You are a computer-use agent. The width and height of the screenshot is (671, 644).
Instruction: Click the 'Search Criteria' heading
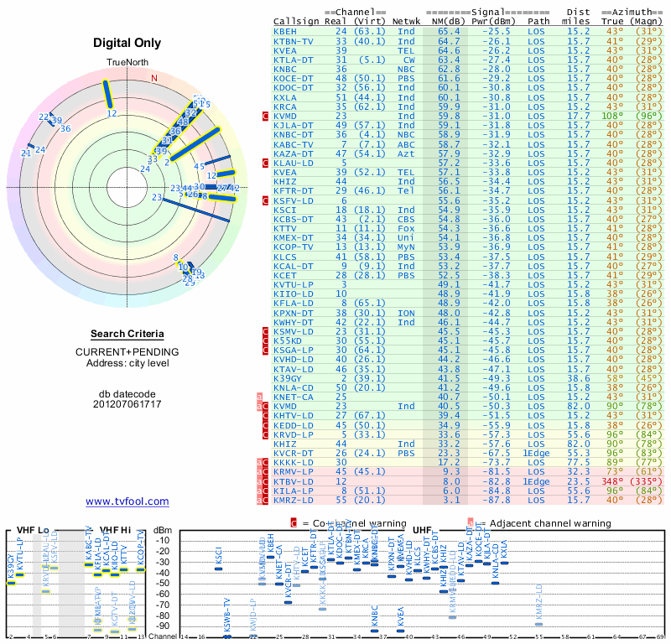(127, 334)
